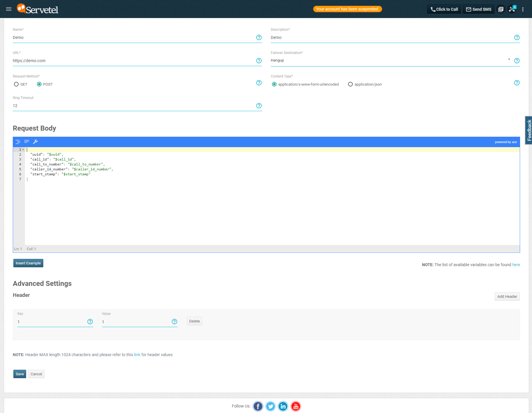
Task: Open the hamburger navigation menu
Action: tap(9, 9)
